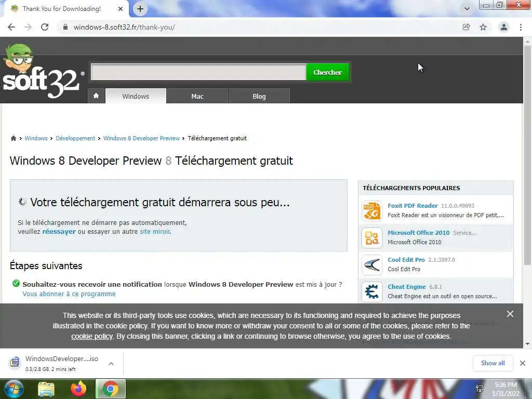
Task: Click the réessayer retry link
Action: pyautogui.click(x=59, y=232)
